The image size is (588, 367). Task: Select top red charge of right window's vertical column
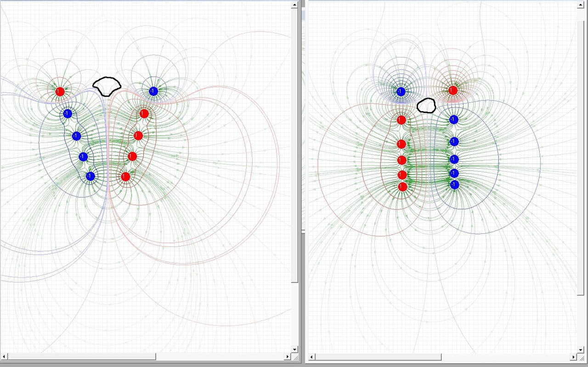point(401,120)
